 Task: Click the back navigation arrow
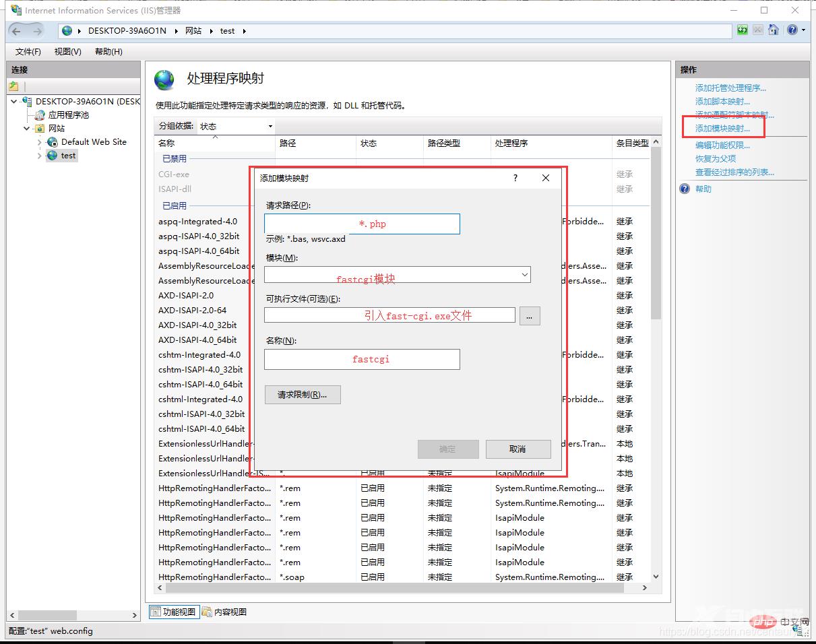coord(17,31)
